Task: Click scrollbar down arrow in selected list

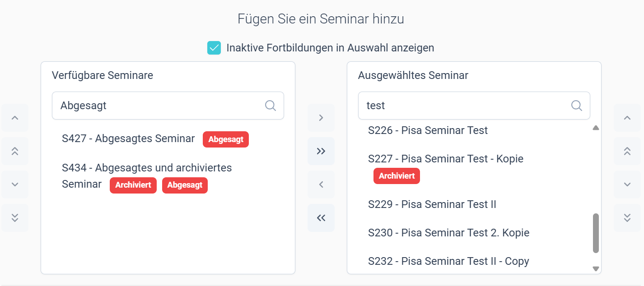Action: [x=596, y=268]
